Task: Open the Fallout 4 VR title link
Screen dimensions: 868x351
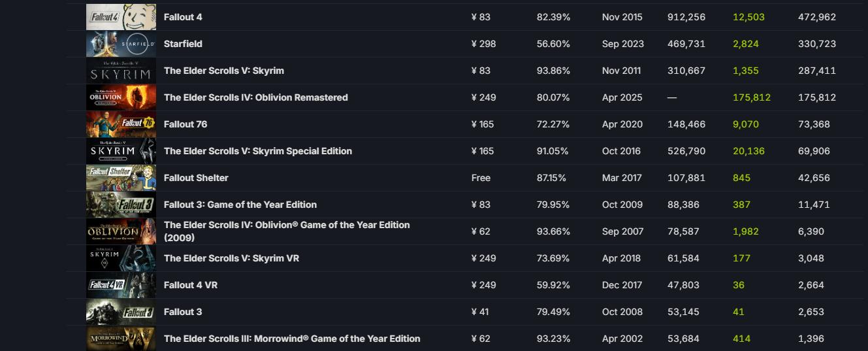Action: (190, 285)
